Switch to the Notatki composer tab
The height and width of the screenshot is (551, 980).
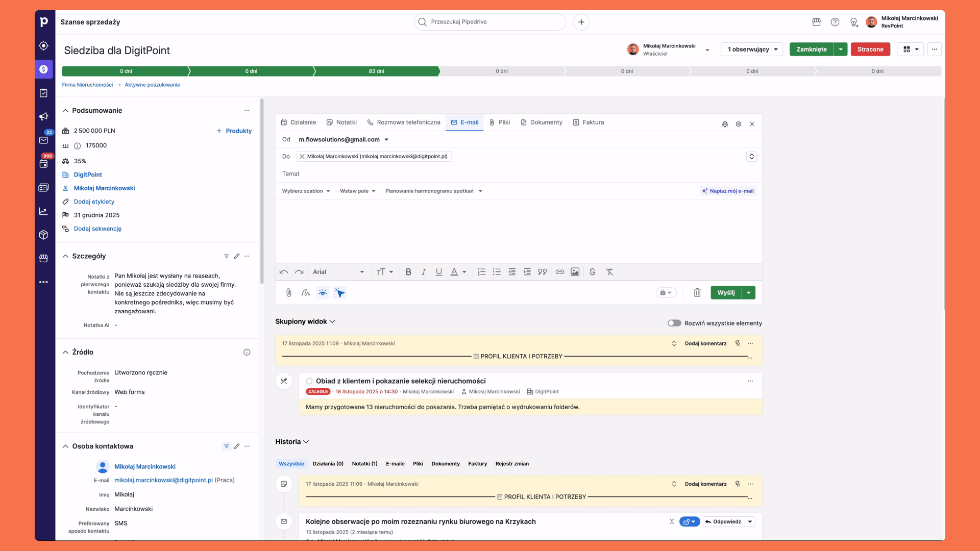point(341,122)
